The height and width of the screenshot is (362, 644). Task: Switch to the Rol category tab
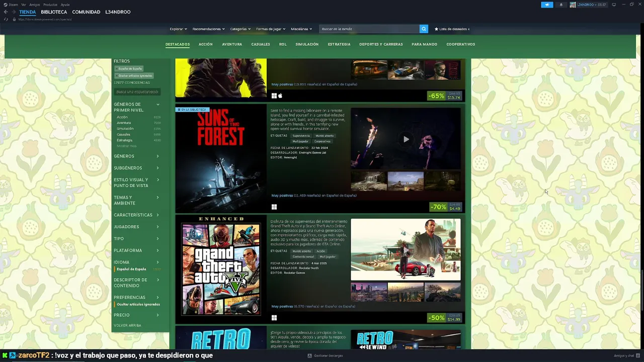[283, 44]
